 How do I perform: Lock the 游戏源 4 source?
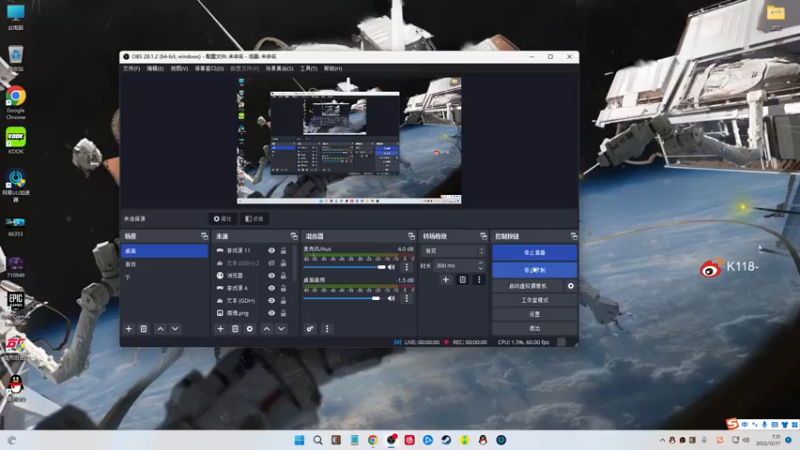click(283, 288)
